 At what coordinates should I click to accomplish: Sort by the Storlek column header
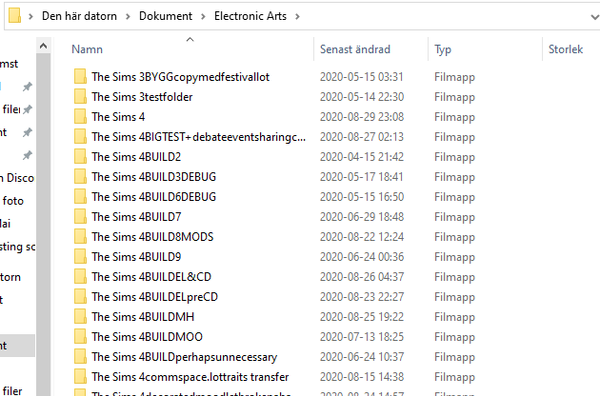click(x=566, y=49)
